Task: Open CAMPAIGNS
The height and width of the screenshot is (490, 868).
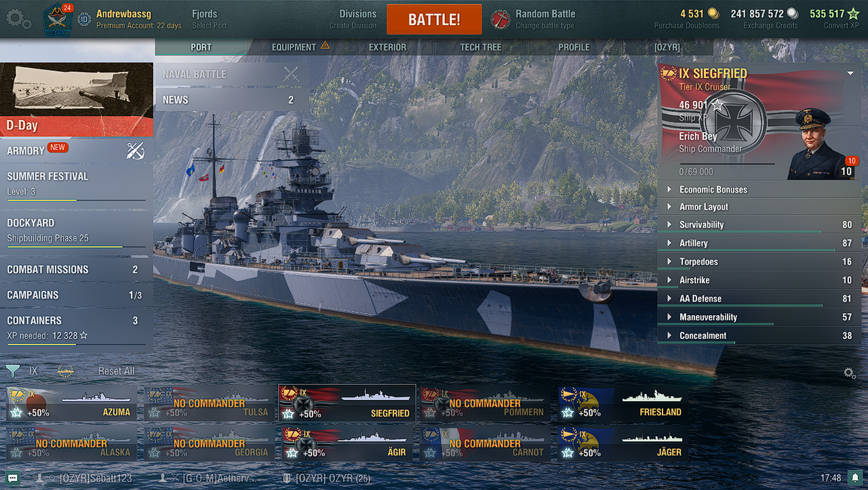Action: pyautogui.click(x=77, y=295)
